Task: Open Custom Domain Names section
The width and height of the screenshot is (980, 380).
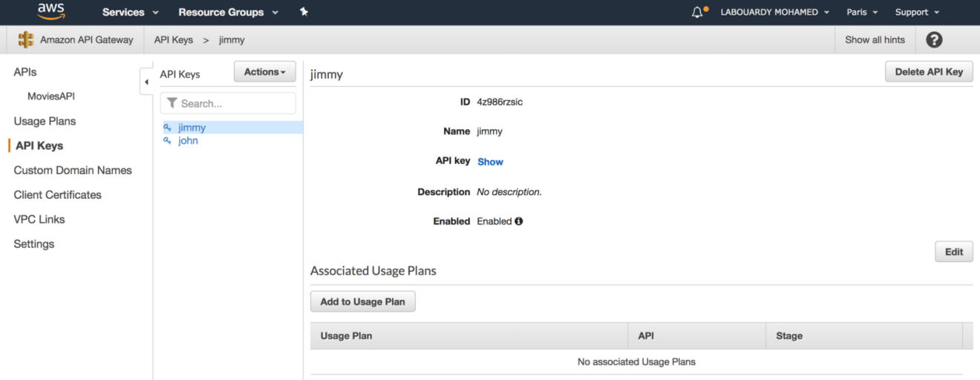Action: (73, 170)
